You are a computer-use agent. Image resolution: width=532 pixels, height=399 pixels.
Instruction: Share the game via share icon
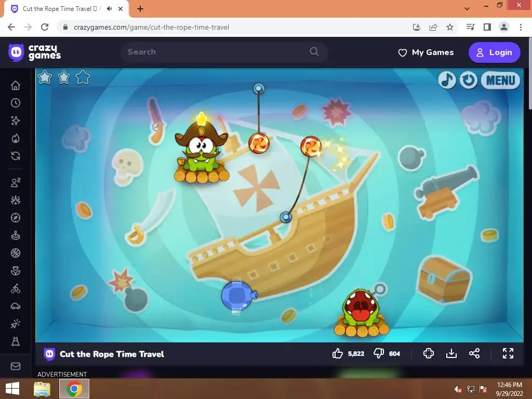(474, 353)
